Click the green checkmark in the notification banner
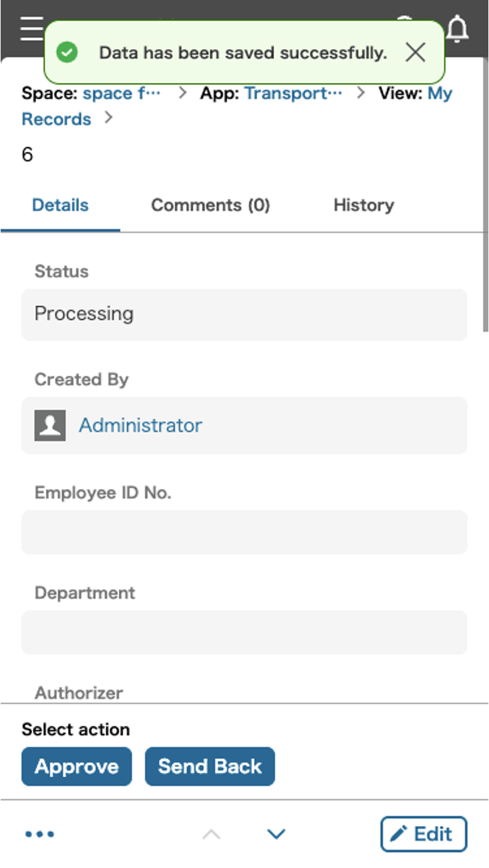 click(x=67, y=52)
